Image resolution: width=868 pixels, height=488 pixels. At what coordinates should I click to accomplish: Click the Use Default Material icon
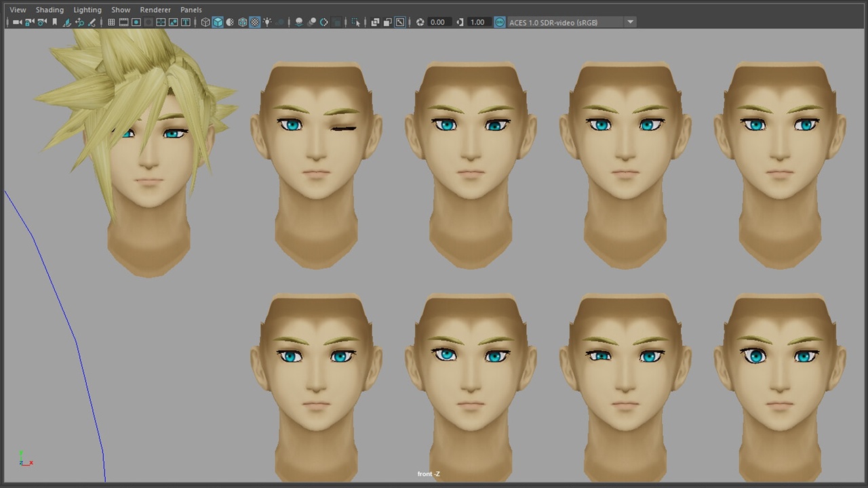(x=230, y=22)
